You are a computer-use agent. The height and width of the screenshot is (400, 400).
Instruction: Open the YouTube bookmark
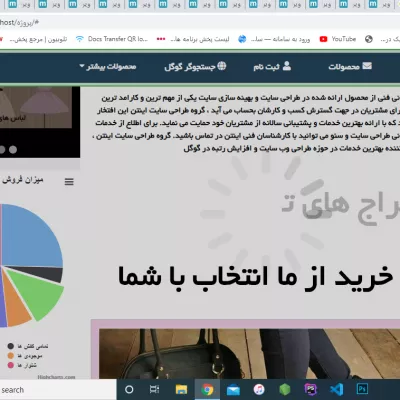(338, 39)
